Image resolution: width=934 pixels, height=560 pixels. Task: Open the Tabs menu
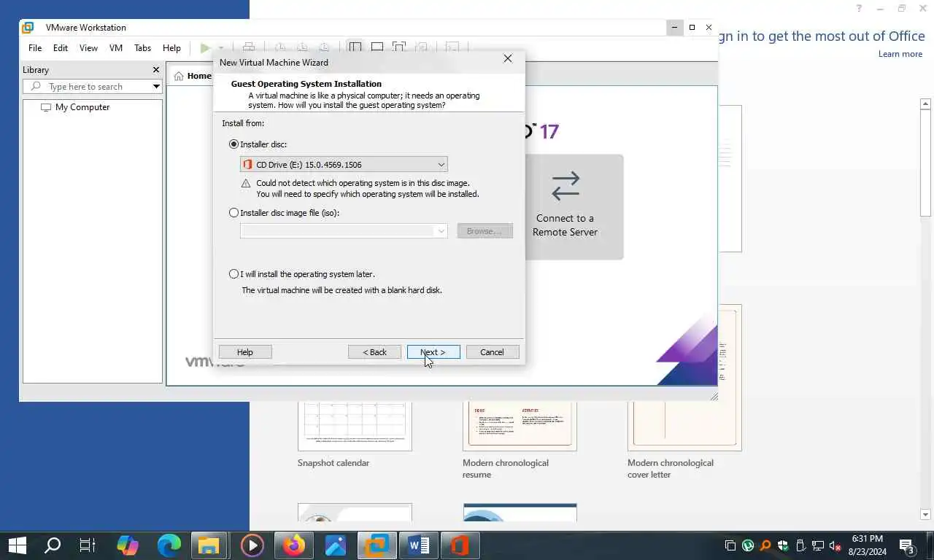pyautogui.click(x=142, y=48)
